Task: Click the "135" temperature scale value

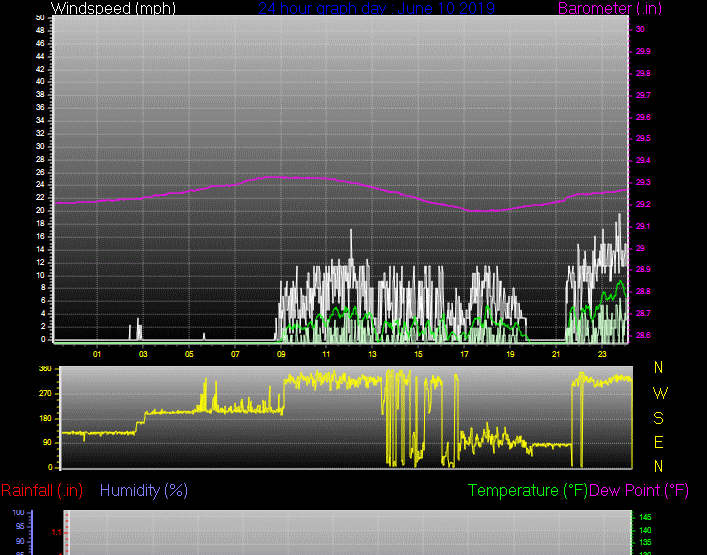Action: pos(645,542)
